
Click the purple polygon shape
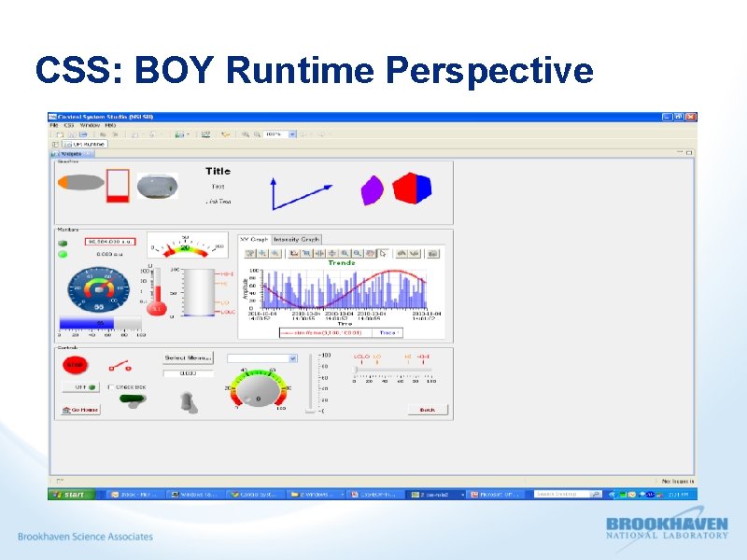click(x=372, y=190)
